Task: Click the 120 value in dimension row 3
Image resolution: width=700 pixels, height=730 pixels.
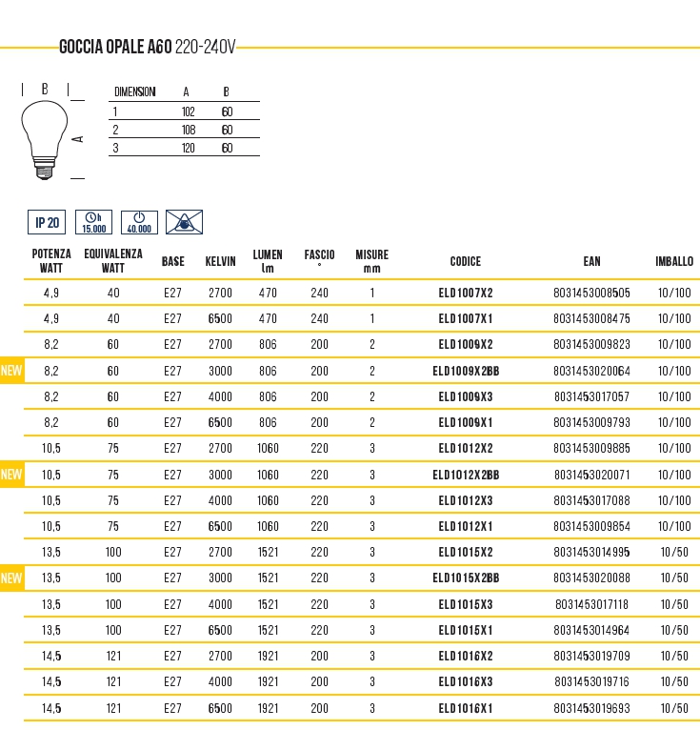Action: tap(188, 149)
